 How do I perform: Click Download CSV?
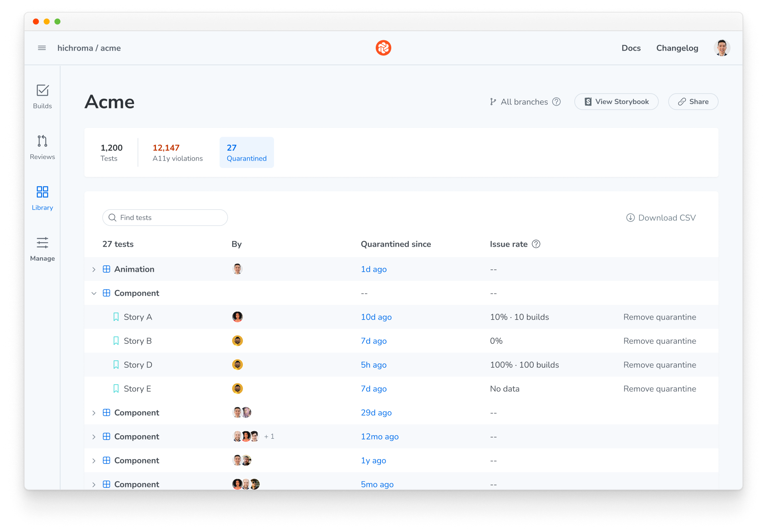[x=661, y=218]
